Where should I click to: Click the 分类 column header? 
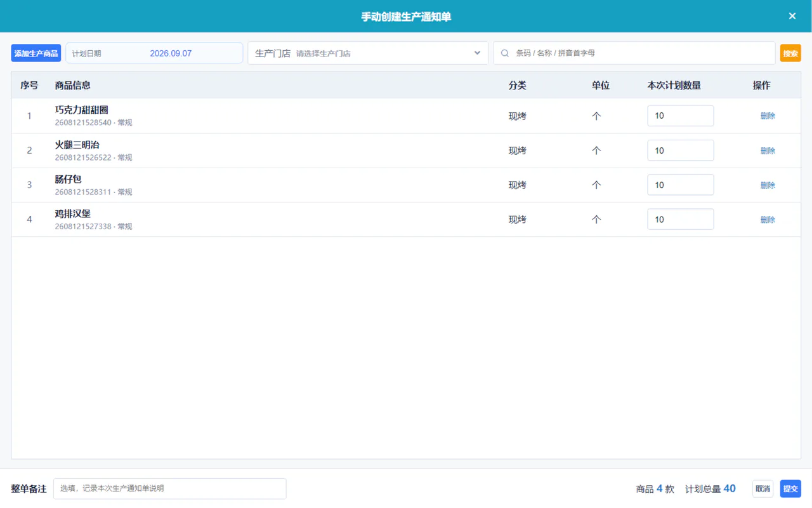pos(518,85)
